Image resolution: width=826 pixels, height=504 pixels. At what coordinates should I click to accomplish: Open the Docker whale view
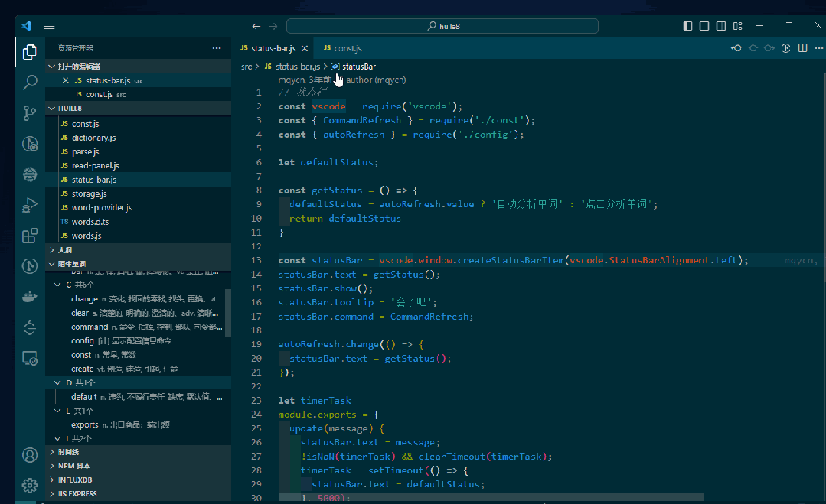[x=30, y=297]
